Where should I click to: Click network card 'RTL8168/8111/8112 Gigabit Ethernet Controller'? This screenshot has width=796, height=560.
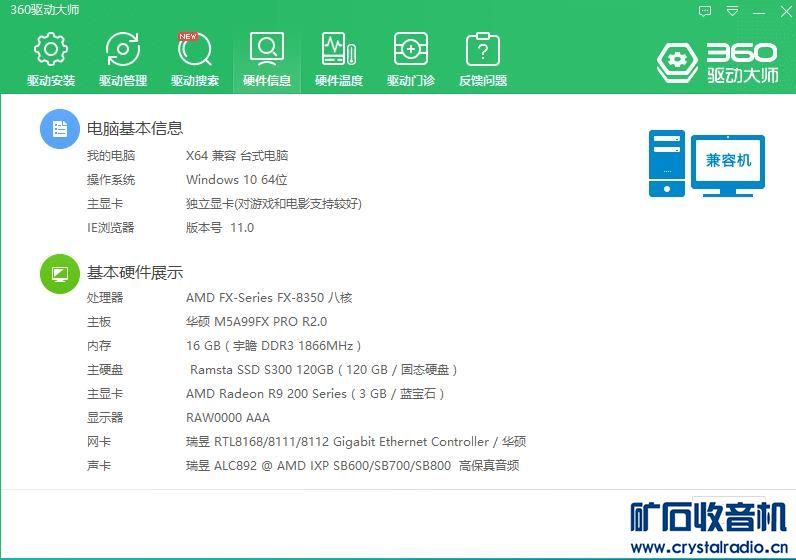351,442
